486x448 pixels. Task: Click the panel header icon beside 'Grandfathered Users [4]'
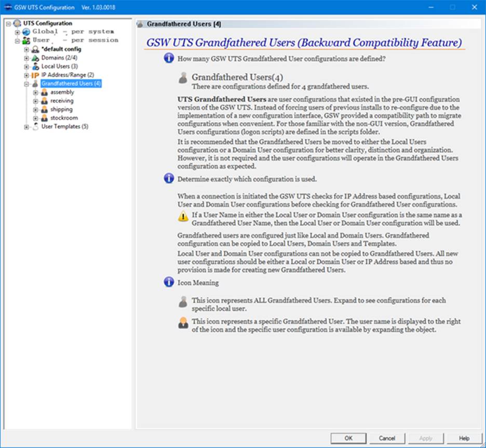coord(140,24)
